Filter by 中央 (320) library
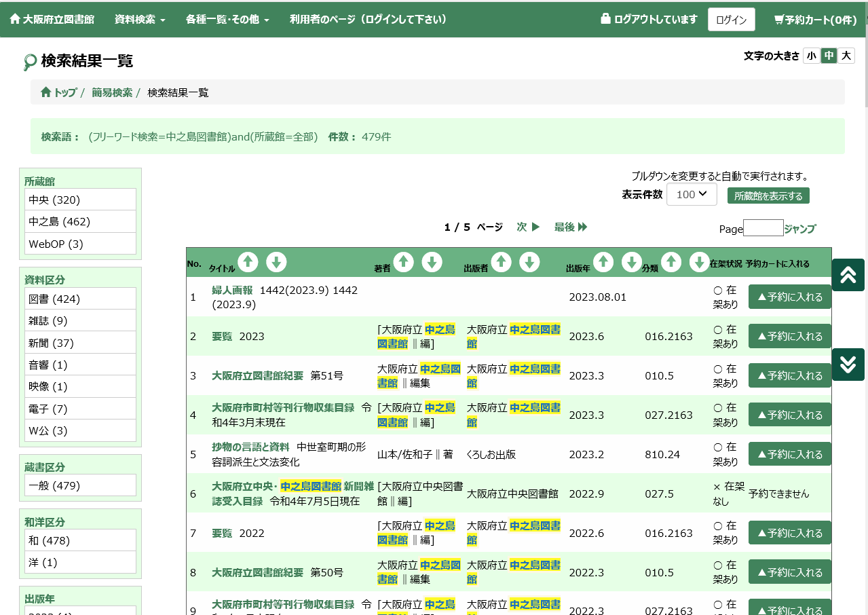 (81, 200)
